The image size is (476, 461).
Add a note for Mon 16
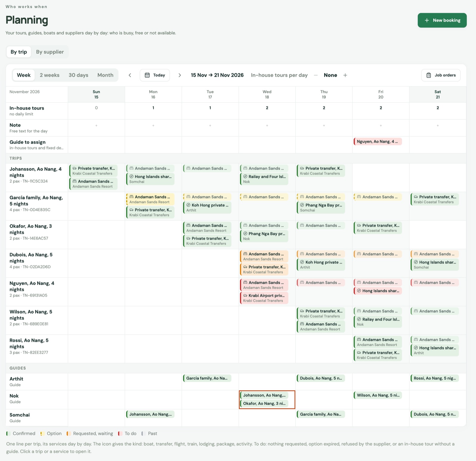[153, 126]
